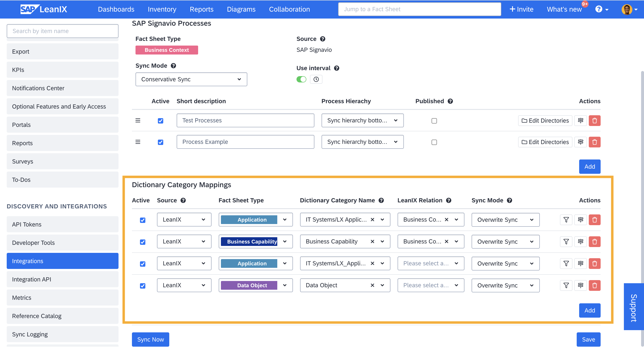Open LeanIX source dropdown in Business Capability row
Image resolution: width=644 pixels, height=348 pixels.
point(184,241)
